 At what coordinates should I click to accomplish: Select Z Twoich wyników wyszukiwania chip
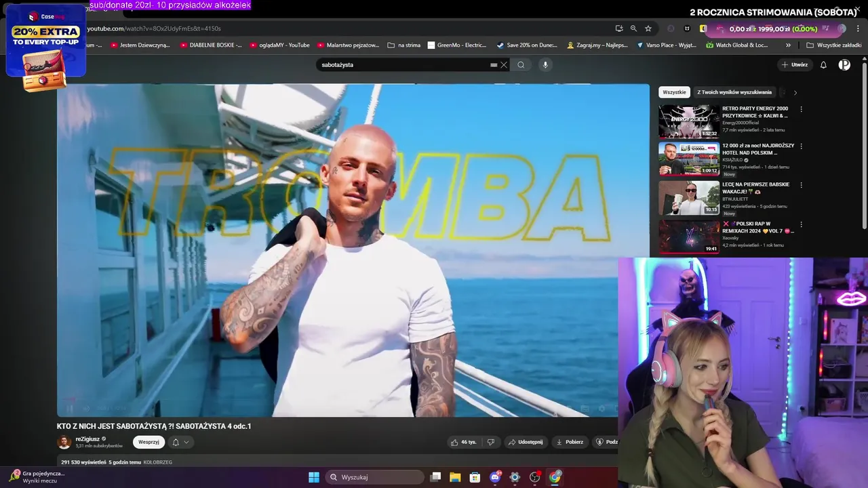click(734, 92)
